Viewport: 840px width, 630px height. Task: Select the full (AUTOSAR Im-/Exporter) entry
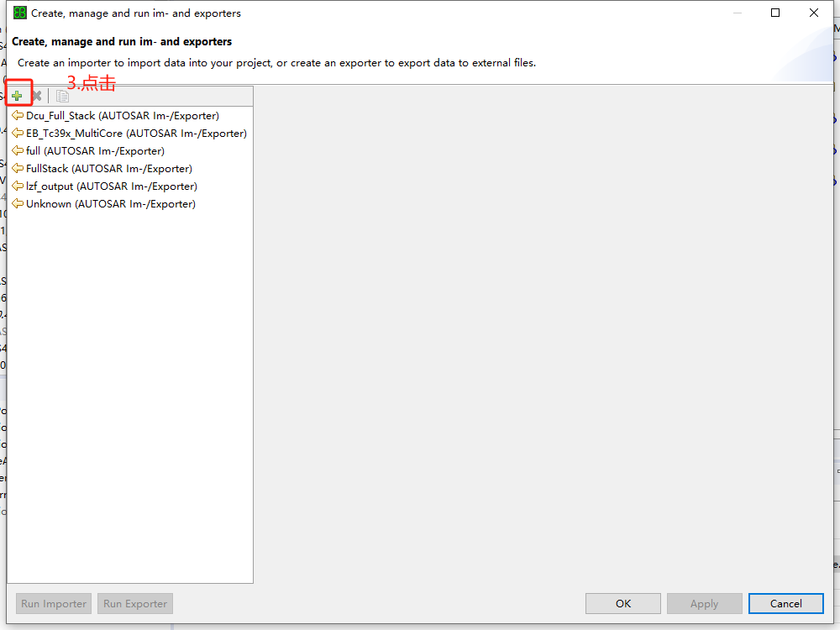point(95,151)
